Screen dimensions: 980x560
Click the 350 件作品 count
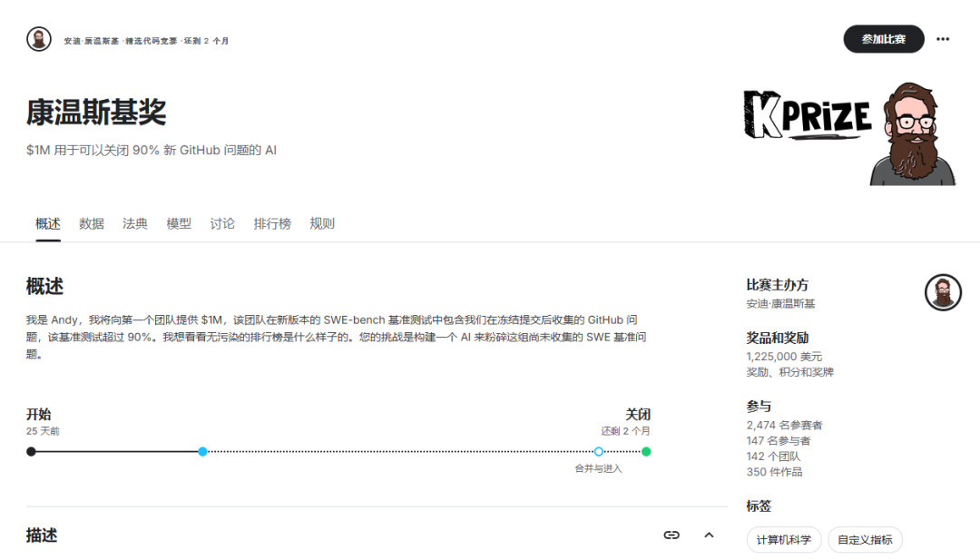(774, 472)
